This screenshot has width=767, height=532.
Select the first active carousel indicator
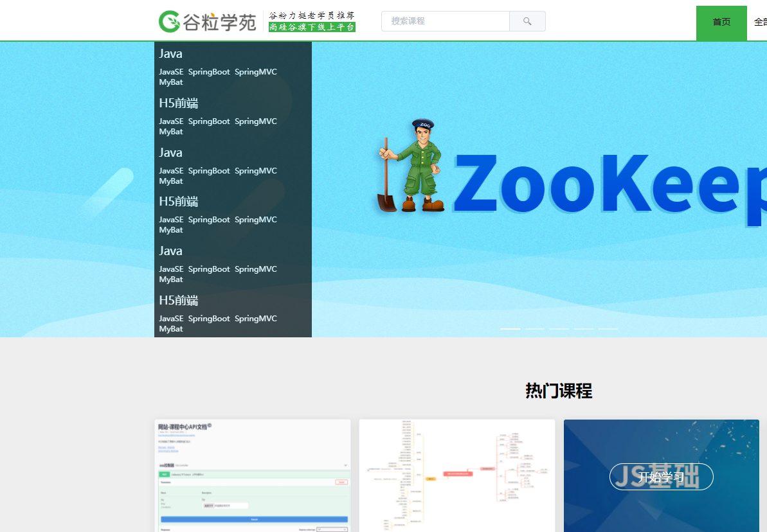click(x=510, y=329)
